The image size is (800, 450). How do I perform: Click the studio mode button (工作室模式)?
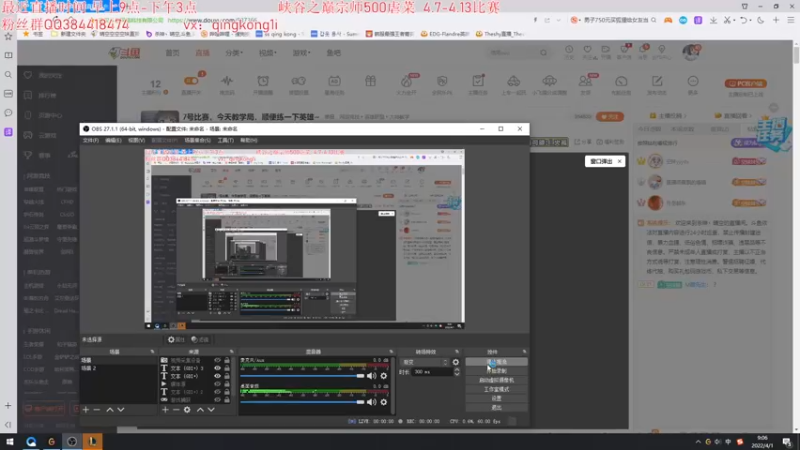tap(496, 389)
